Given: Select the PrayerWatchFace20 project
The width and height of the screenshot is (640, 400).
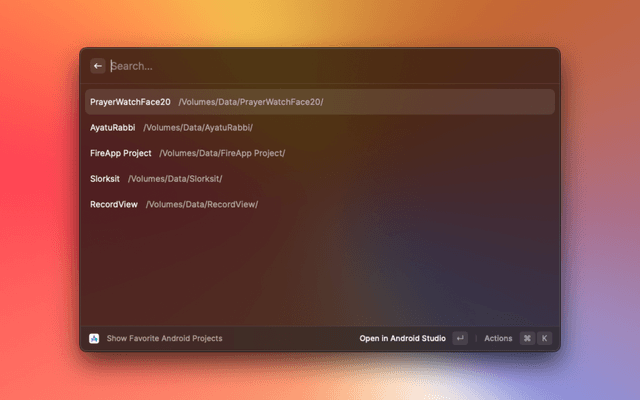Looking at the screenshot, I should pos(130,102).
